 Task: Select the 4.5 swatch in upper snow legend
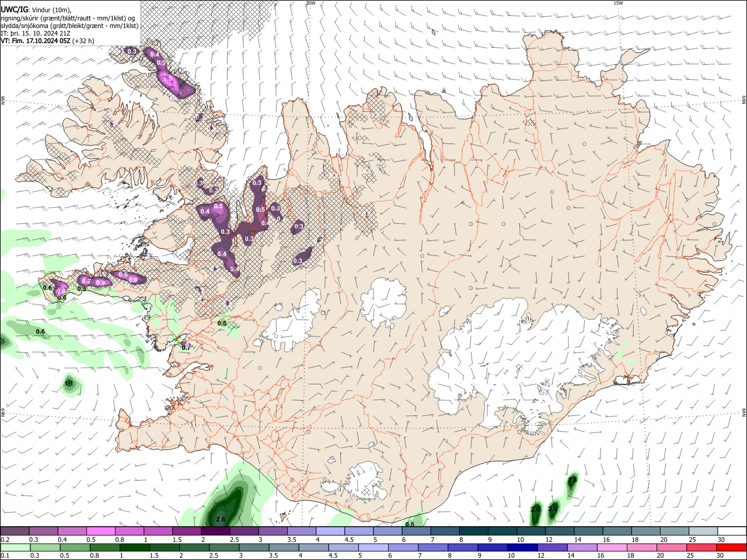point(359,531)
